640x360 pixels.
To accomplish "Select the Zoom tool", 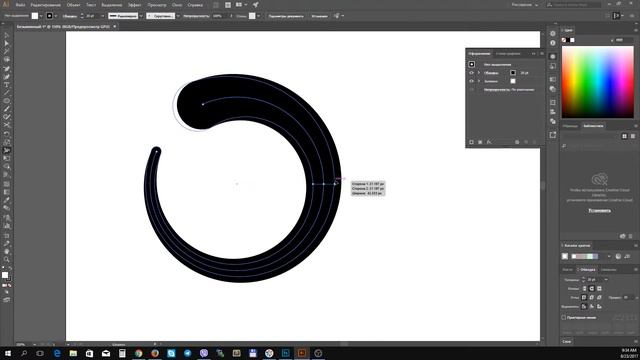I will click(x=7, y=259).
